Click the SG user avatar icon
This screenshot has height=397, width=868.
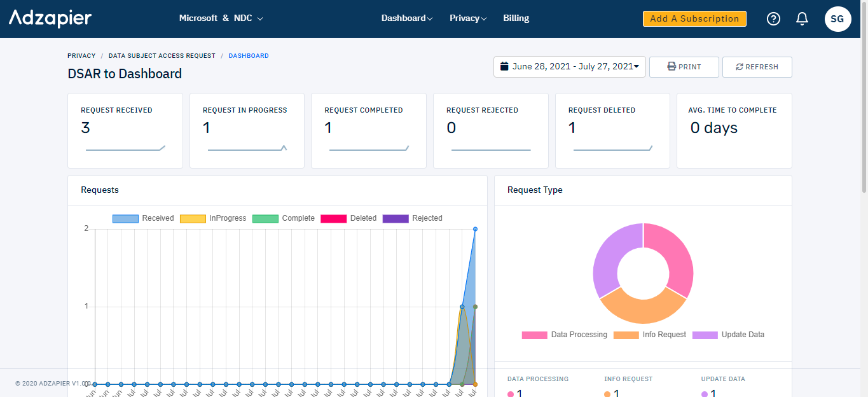pos(837,18)
